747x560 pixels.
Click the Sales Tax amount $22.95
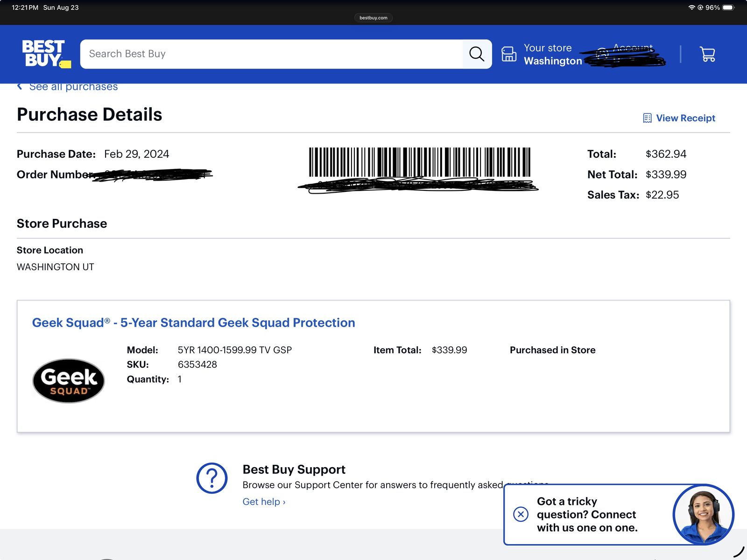click(662, 195)
